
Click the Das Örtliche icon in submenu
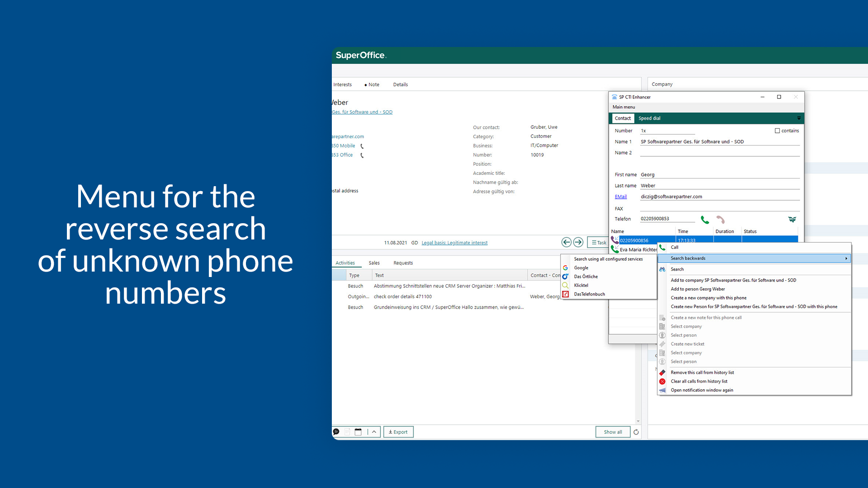565,277
